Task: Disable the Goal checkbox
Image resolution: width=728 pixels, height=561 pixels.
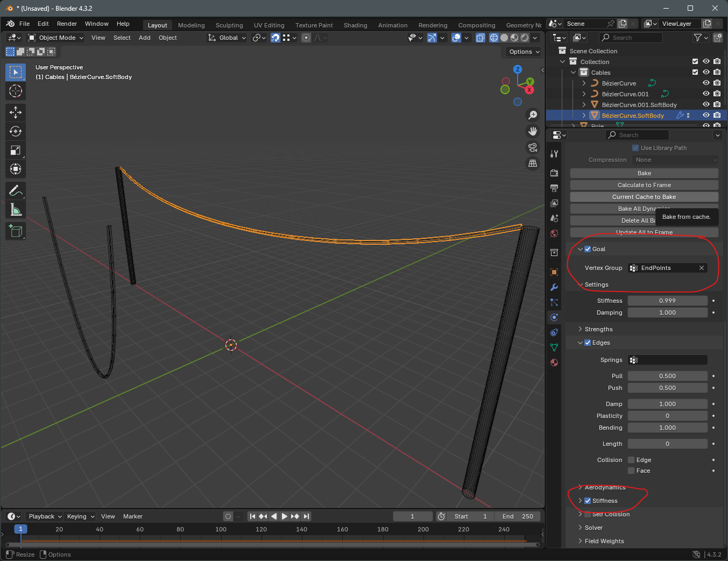Action: [588, 249]
